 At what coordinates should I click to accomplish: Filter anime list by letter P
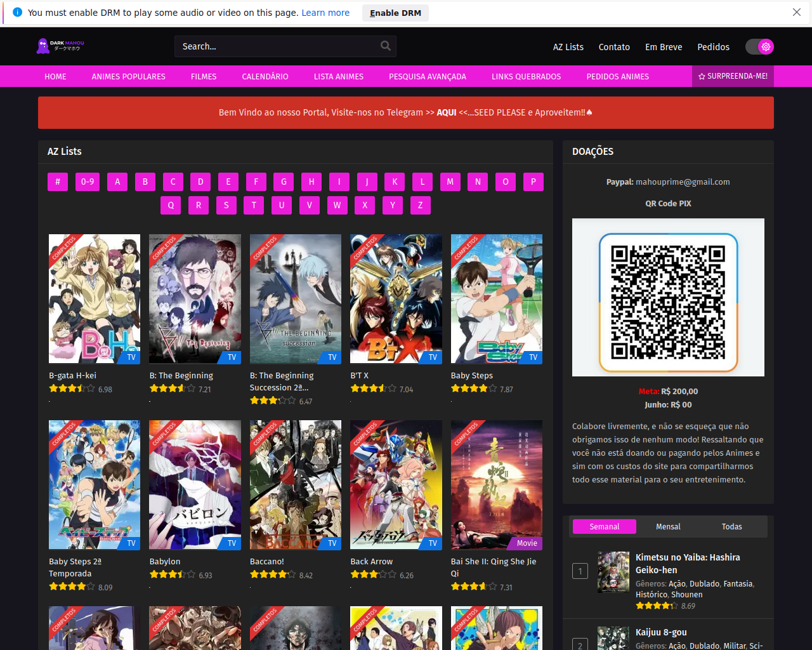534,182
